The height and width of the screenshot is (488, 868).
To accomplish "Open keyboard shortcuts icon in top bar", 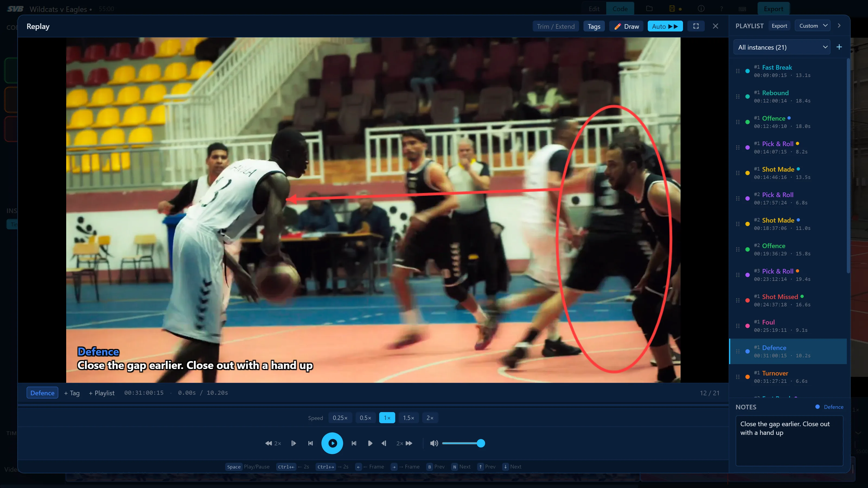I will tap(742, 9).
